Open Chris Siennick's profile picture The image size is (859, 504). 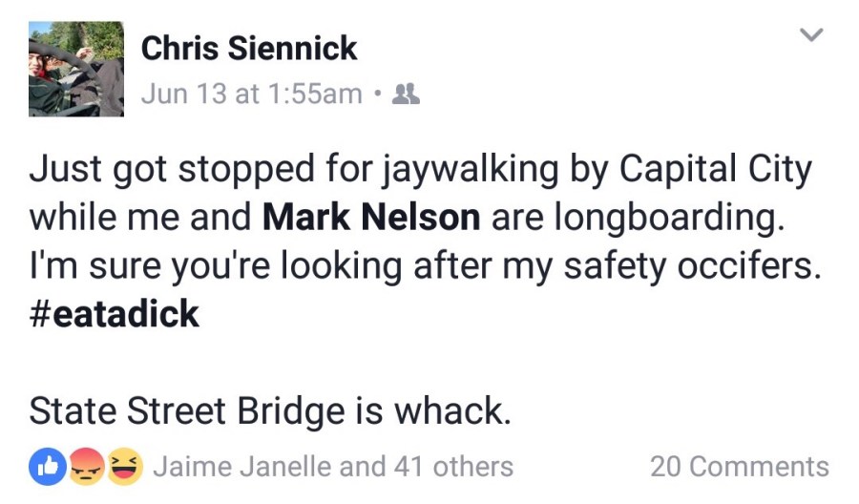tap(76, 69)
